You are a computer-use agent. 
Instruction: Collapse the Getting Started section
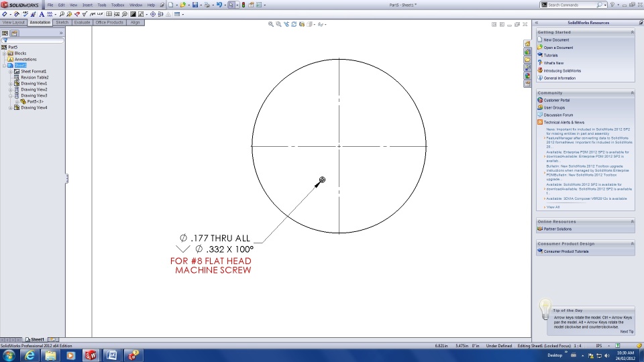tap(632, 32)
